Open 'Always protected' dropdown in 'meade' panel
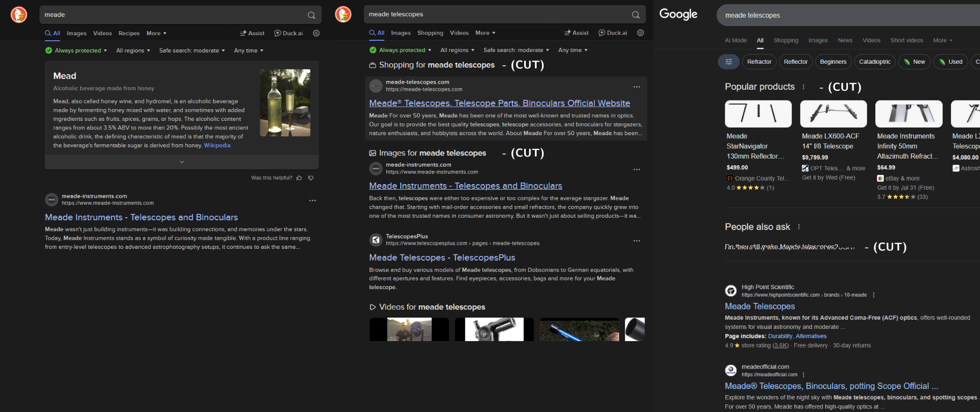 [x=76, y=50]
